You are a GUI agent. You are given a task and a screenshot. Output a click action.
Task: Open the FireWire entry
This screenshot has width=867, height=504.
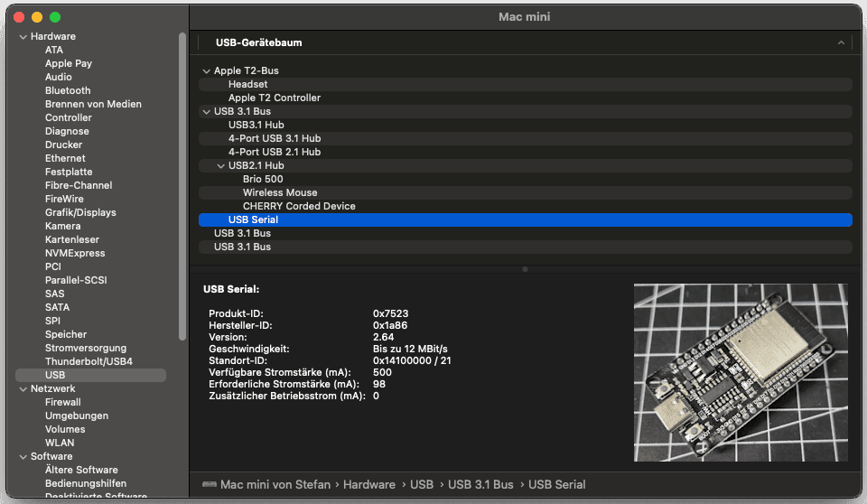64,200
